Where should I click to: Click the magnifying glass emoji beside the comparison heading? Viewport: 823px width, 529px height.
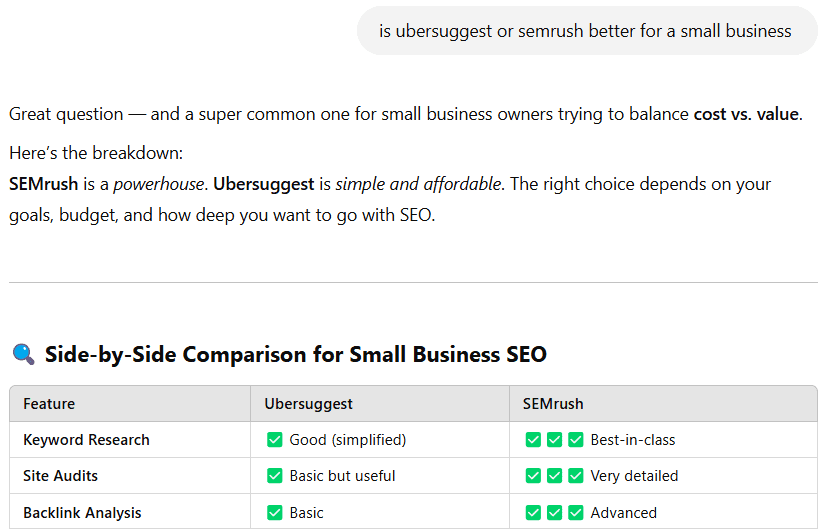(23, 354)
